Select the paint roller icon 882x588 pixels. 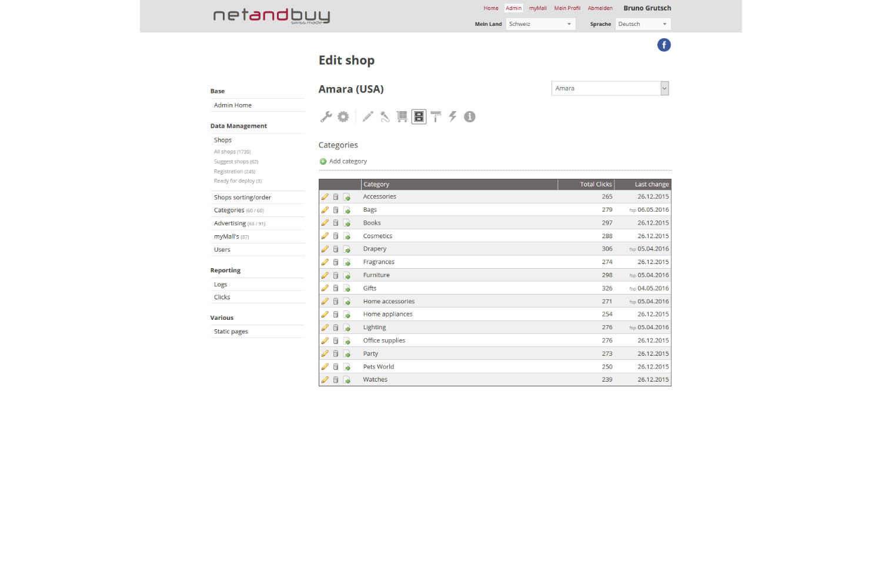point(436,116)
